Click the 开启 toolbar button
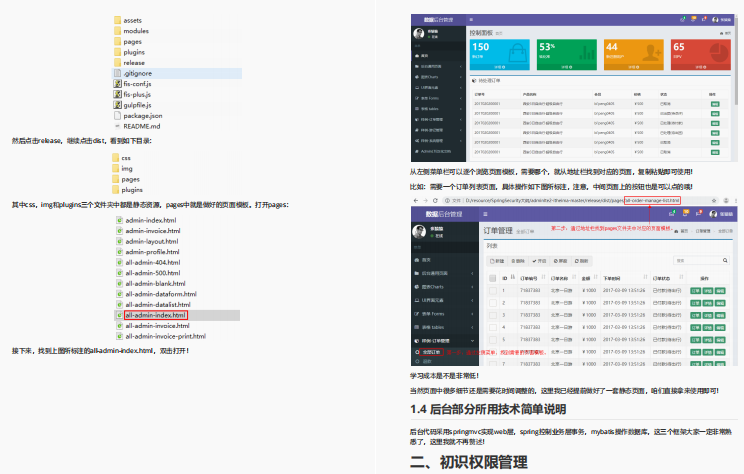 coord(539,261)
